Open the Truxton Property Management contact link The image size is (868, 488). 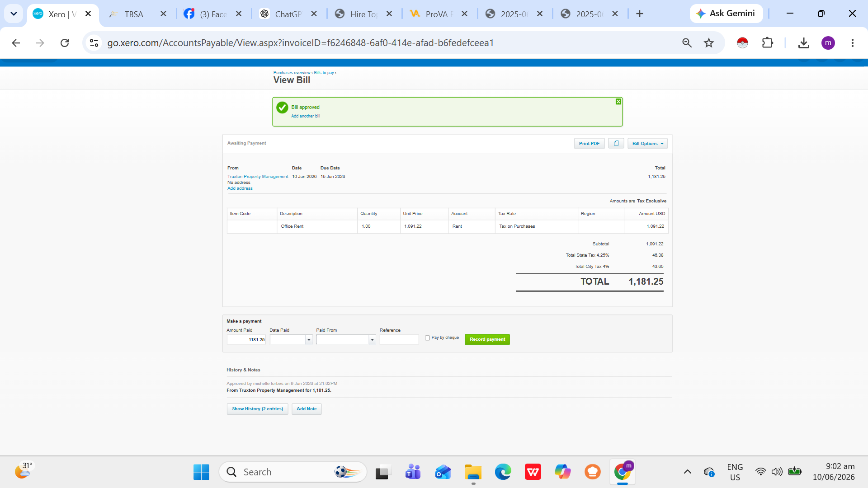[x=258, y=177]
